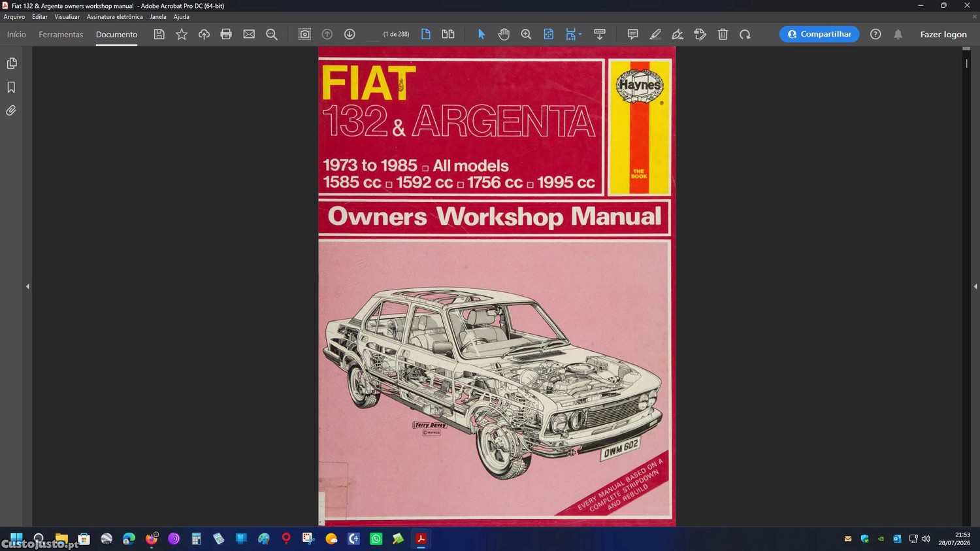Open the Paint taskbar icon

[x=263, y=539]
